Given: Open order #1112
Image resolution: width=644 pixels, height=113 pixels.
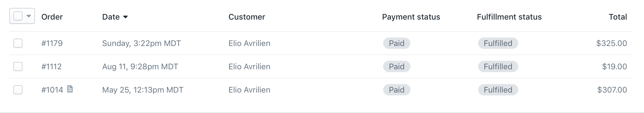Looking at the screenshot, I should pos(51,66).
